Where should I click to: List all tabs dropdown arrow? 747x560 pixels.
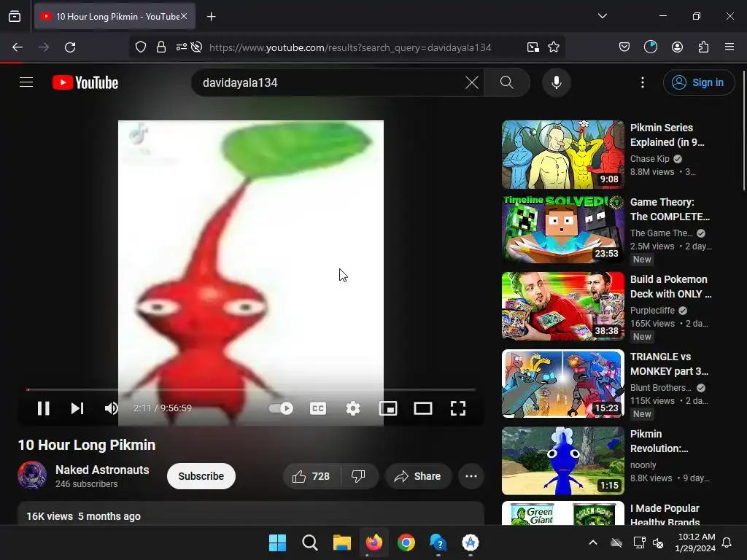[602, 16]
